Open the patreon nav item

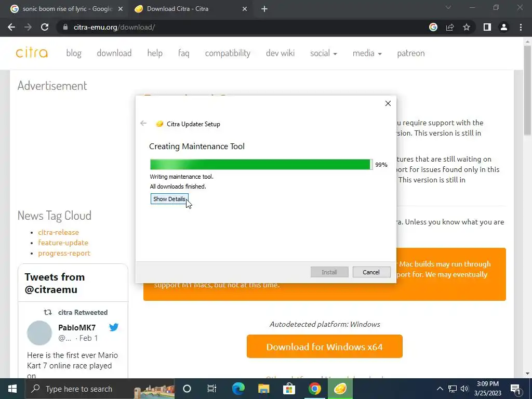pyautogui.click(x=411, y=54)
